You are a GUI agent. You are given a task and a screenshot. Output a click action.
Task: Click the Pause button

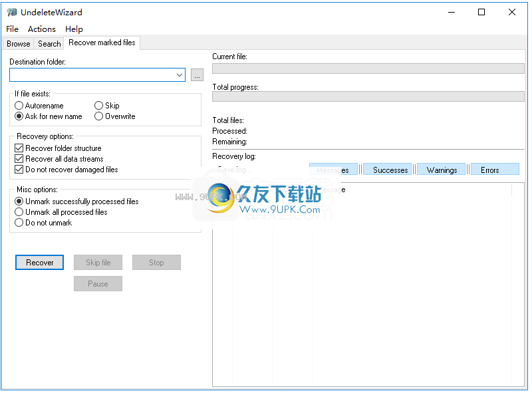click(98, 284)
